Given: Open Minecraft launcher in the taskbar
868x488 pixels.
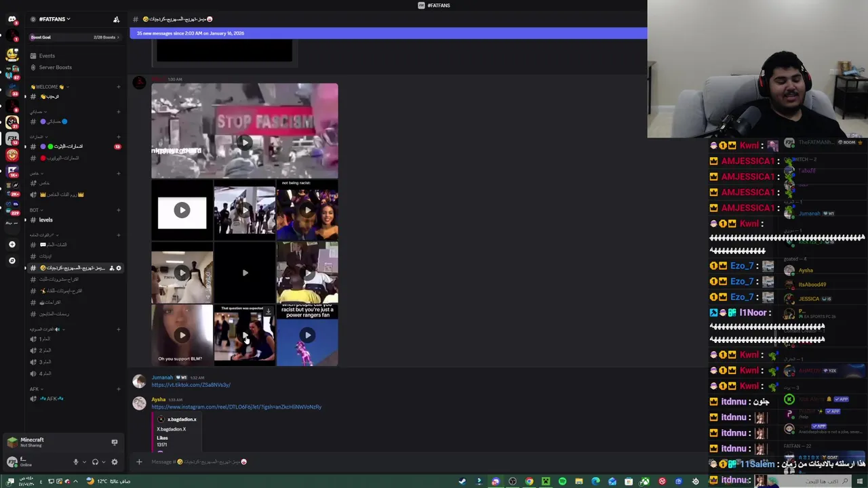Looking at the screenshot, I should [546, 481].
